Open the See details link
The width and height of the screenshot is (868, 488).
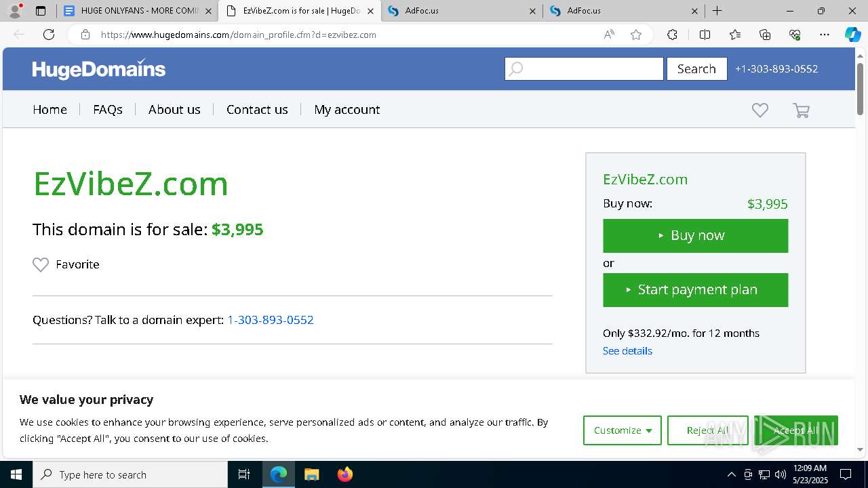pyautogui.click(x=627, y=350)
